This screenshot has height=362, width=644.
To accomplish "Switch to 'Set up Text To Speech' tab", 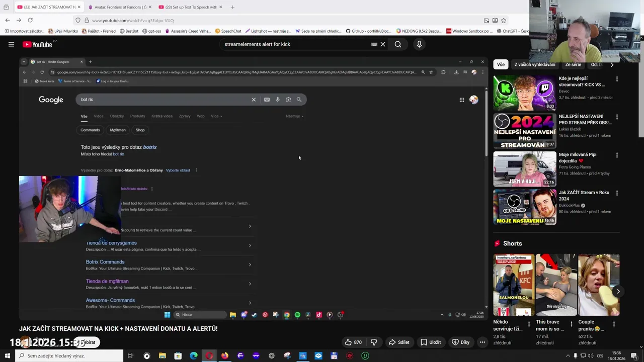I will pos(190,7).
